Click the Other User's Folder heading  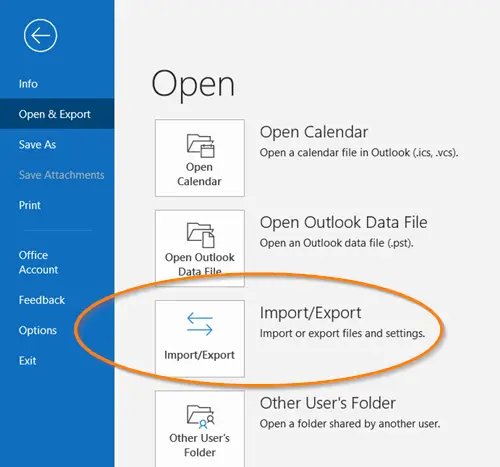(x=328, y=403)
